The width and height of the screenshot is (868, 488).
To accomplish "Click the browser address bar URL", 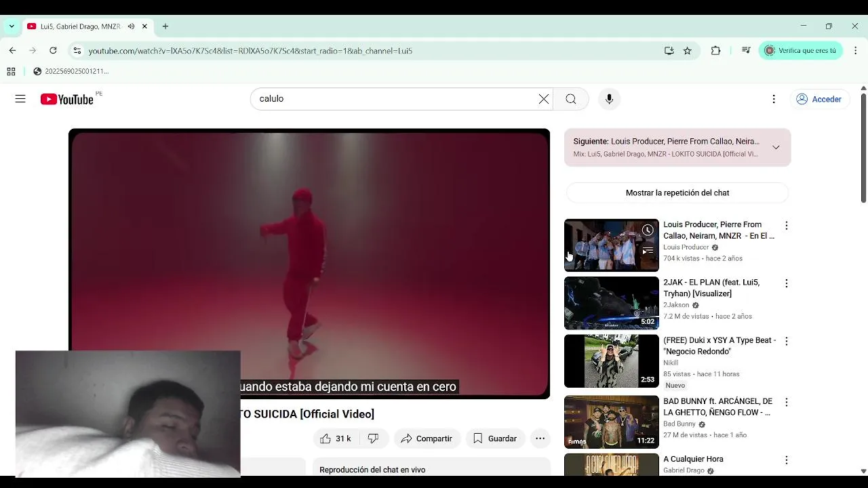I will pos(250,51).
